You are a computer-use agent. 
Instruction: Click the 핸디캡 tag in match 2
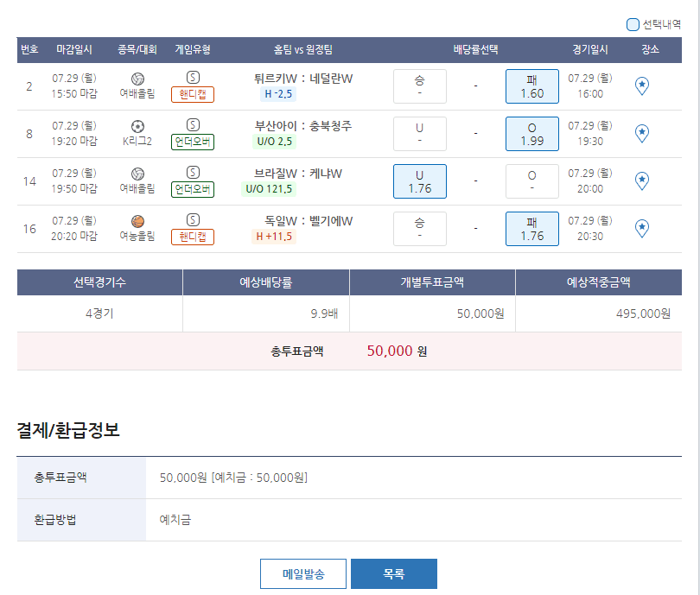[x=193, y=94]
